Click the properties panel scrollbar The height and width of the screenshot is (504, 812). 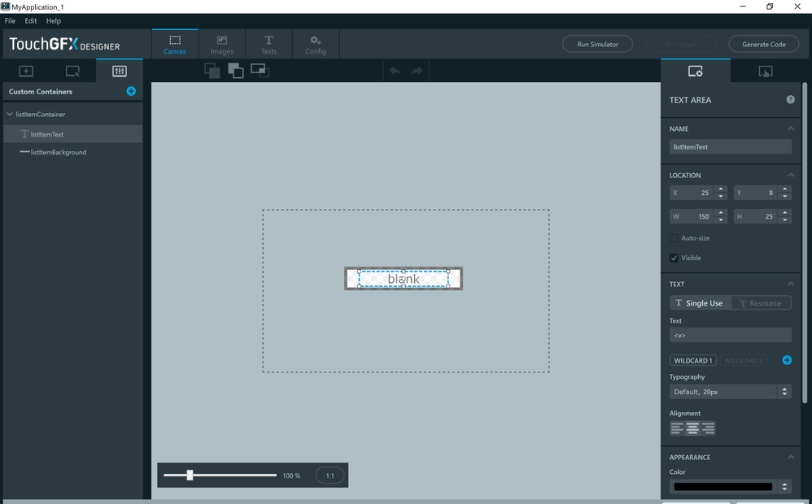[x=804, y=243]
